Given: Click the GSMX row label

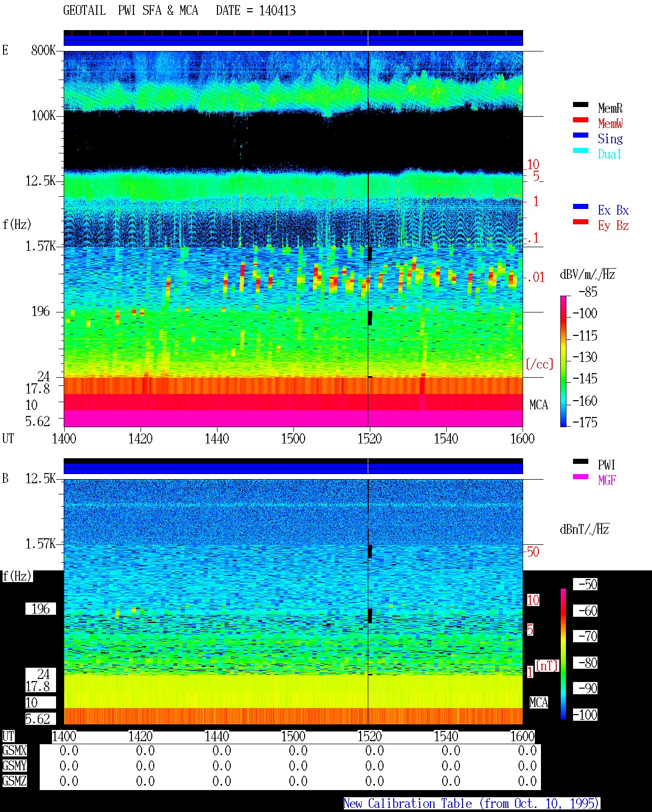Looking at the screenshot, I should (14, 750).
